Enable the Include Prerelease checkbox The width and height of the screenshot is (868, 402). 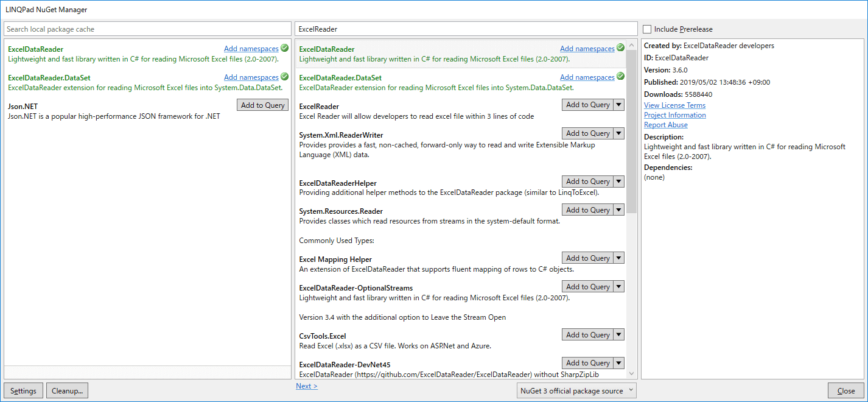[x=647, y=29]
